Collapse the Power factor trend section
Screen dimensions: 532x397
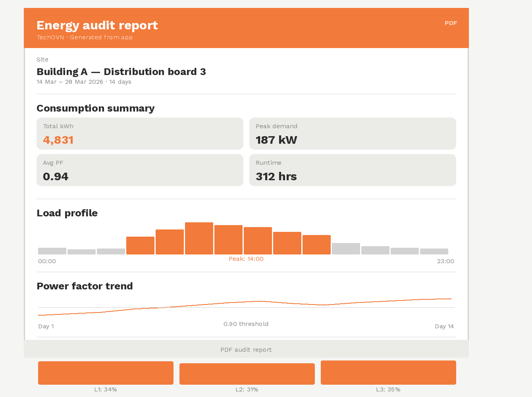tap(85, 286)
